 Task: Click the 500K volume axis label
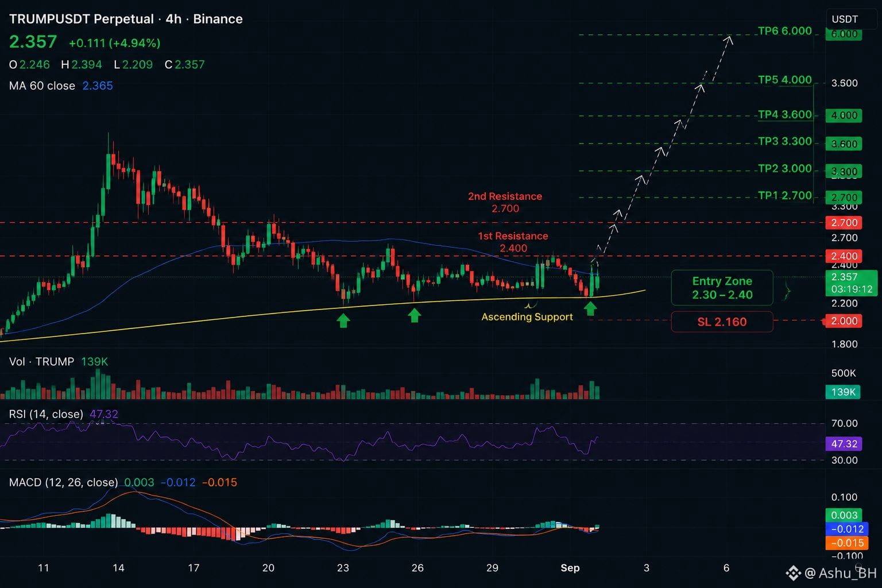pos(844,373)
